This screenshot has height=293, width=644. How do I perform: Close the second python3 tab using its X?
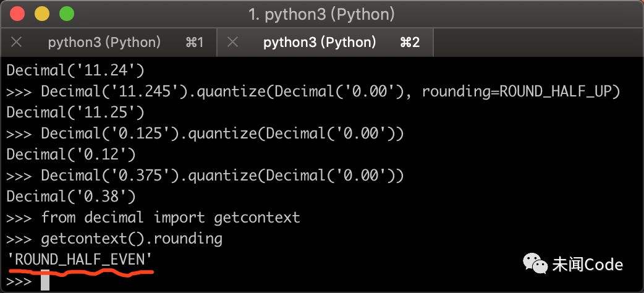pos(232,43)
